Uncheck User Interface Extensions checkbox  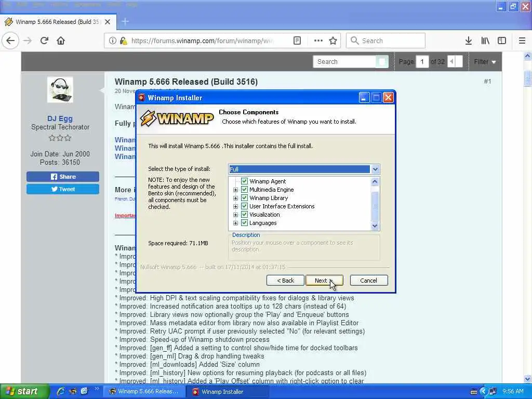click(x=244, y=206)
